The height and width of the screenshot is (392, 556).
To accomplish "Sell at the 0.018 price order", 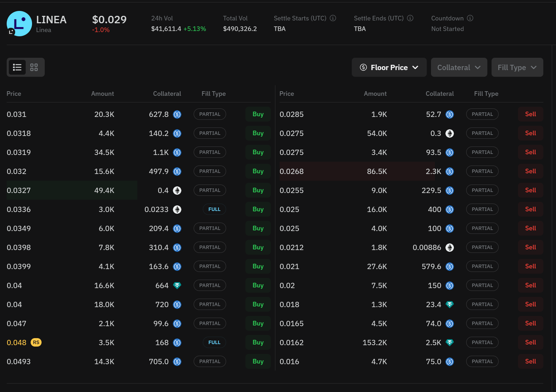I will 531,304.
